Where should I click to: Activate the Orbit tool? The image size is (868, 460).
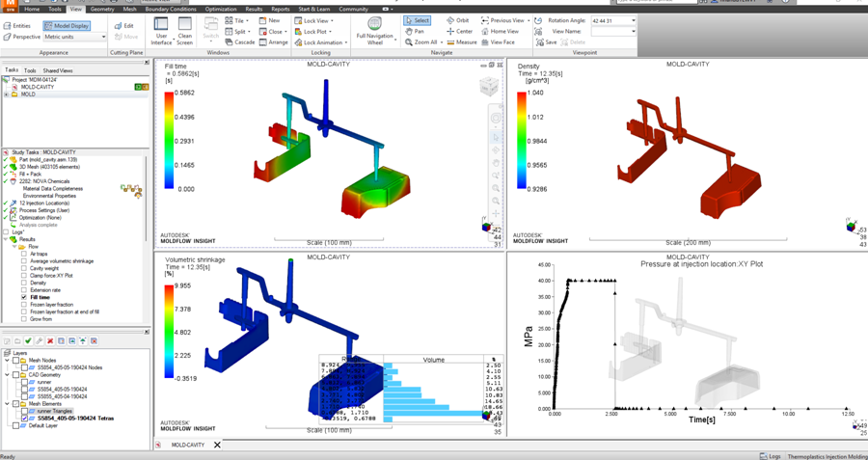click(x=457, y=20)
